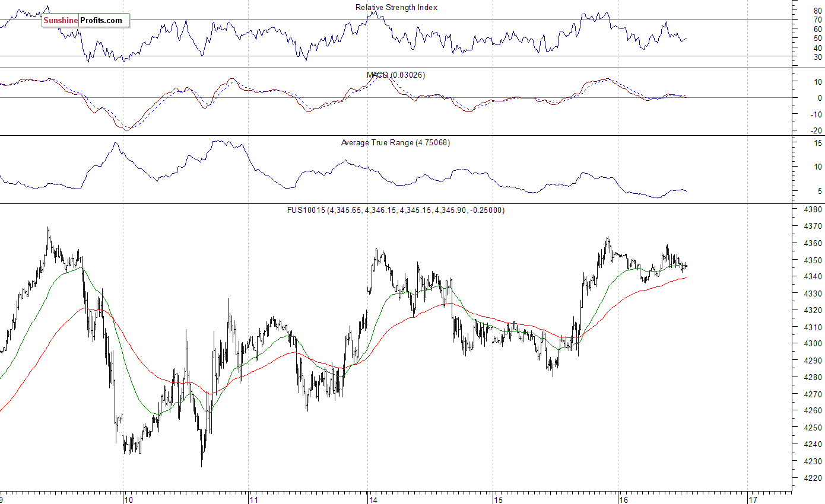825x504 pixels.
Task: Click the ATR 15 axis label
Action: [817, 143]
